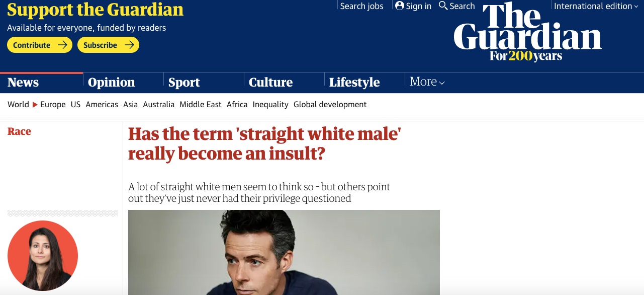Open the Sport section tab

click(184, 82)
